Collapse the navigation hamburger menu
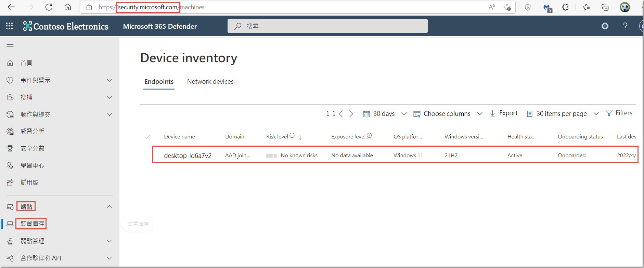 [10, 46]
